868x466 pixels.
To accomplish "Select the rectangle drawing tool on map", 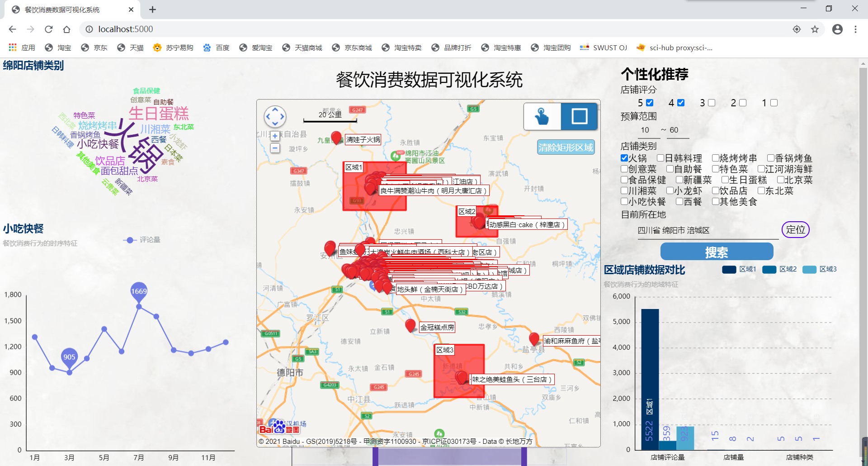I will pyautogui.click(x=579, y=116).
